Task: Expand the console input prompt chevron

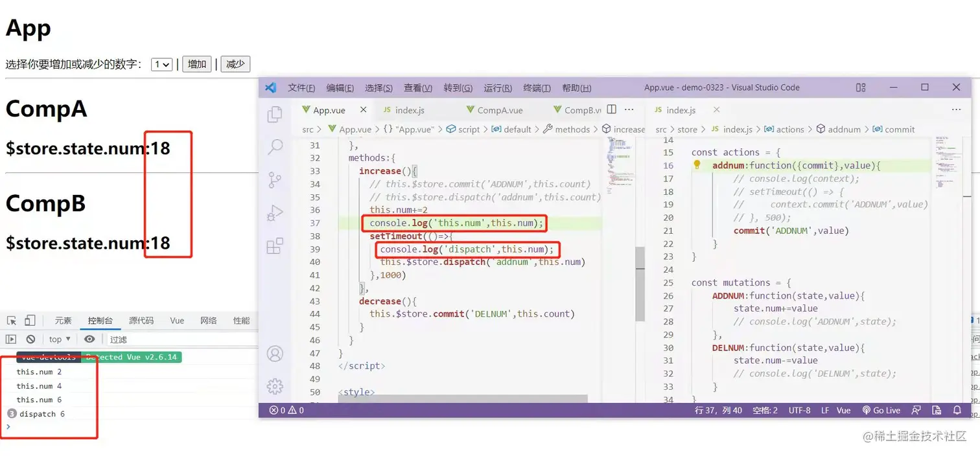Action: [x=8, y=427]
